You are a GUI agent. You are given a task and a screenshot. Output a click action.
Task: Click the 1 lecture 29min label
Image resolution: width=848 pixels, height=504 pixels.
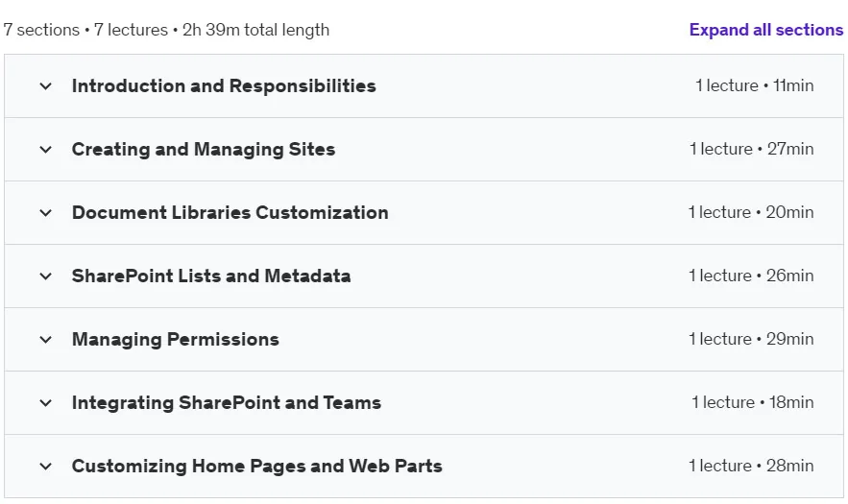point(751,339)
